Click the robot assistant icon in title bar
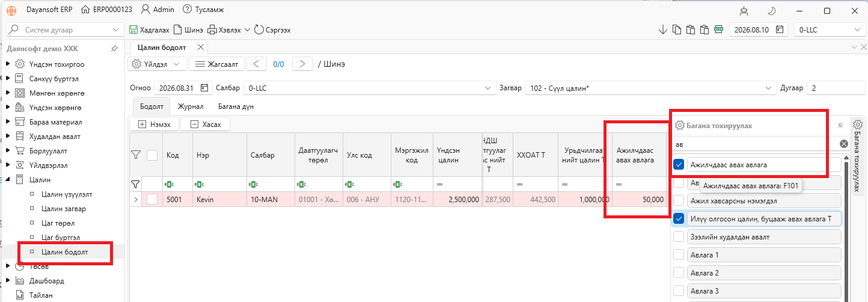868x302 pixels. pyautogui.click(x=744, y=10)
